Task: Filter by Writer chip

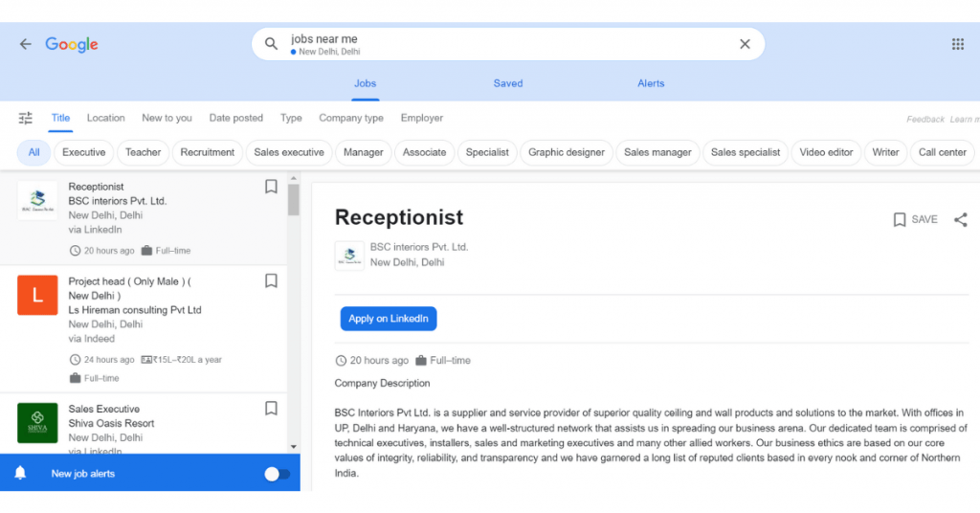Action: pyautogui.click(x=885, y=152)
